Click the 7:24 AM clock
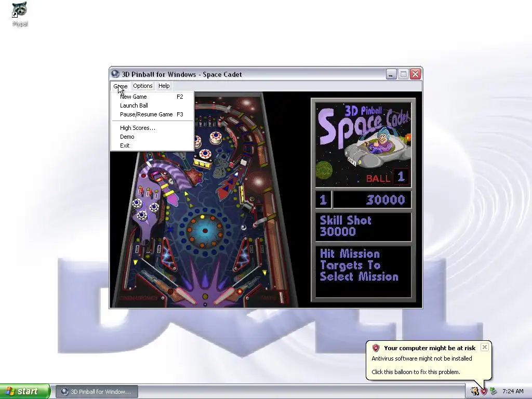Image resolution: width=532 pixels, height=399 pixels. [x=513, y=392]
